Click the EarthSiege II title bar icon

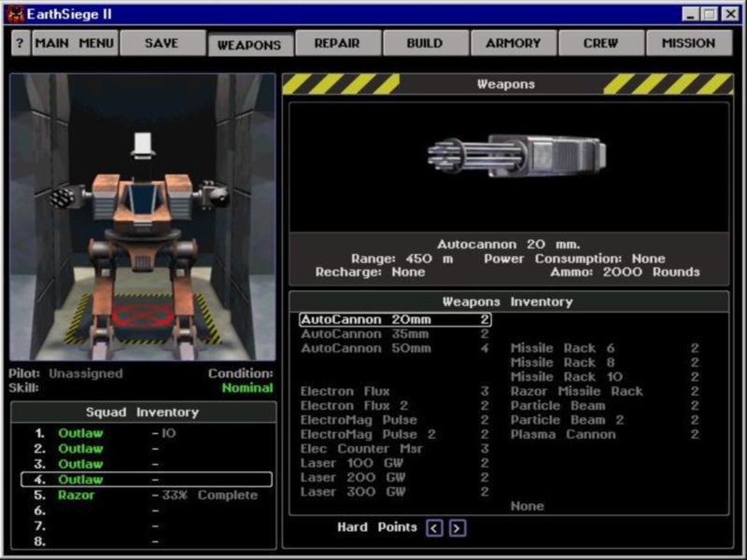click(15, 13)
